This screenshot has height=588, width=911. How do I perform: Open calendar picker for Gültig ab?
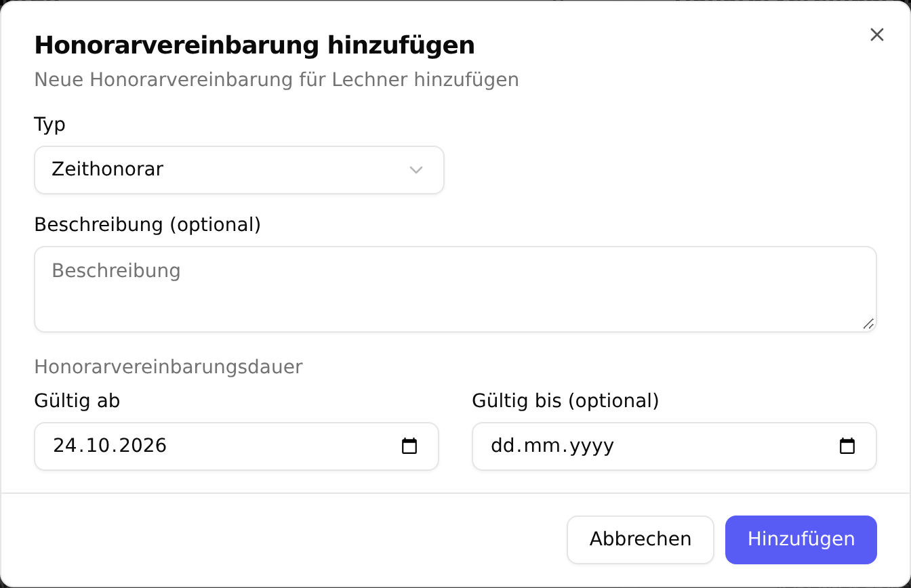coord(409,446)
